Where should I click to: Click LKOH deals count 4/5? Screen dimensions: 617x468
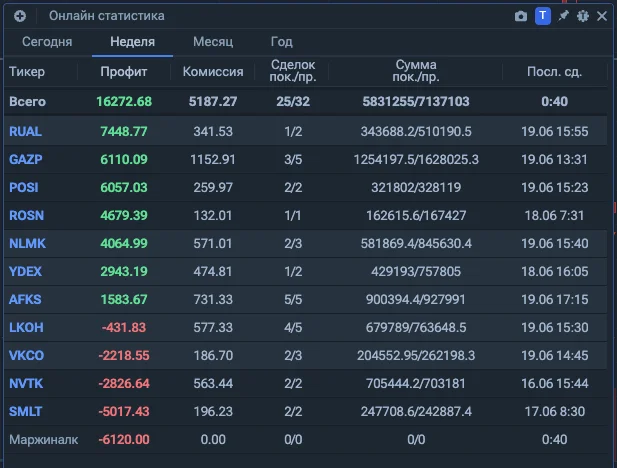point(293,327)
